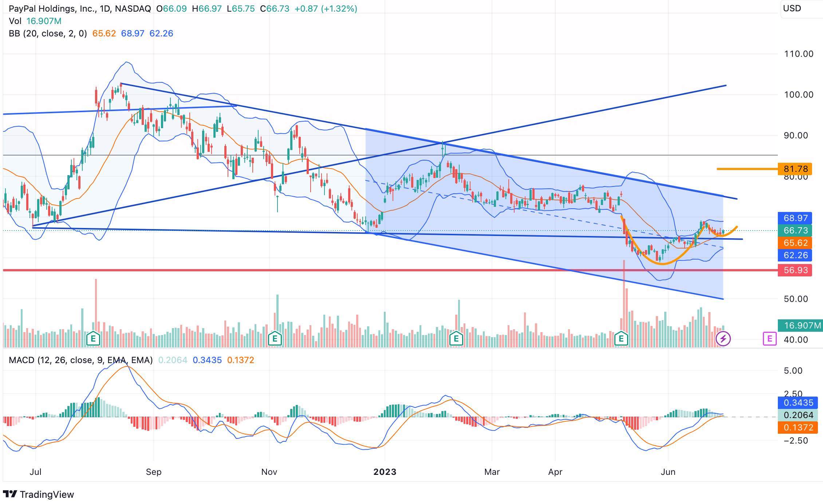Viewport: 823px width, 504px height.
Task: Click the orange 81.78 price label
Action: coord(795,169)
